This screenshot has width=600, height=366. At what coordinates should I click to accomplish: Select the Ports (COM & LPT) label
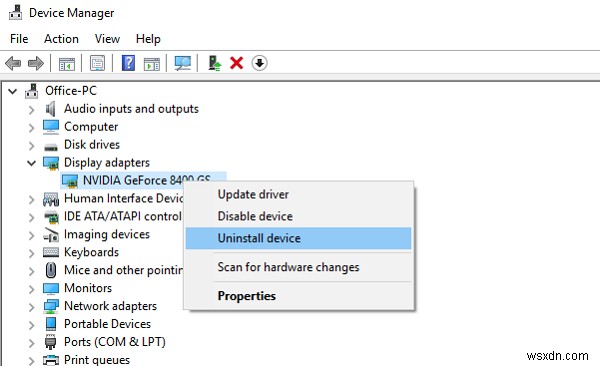point(115,342)
